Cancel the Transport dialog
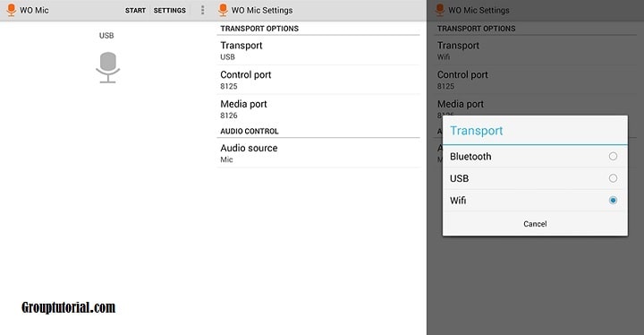This screenshot has width=644, height=335. coord(535,224)
